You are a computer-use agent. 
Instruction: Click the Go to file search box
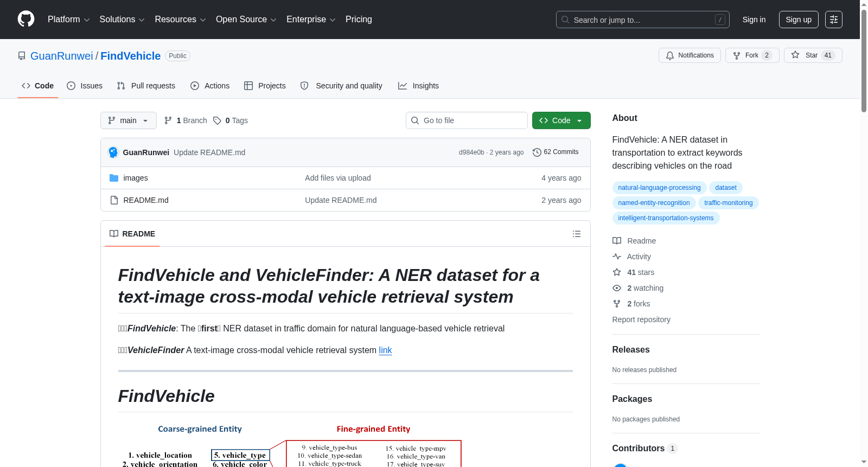point(467,120)
